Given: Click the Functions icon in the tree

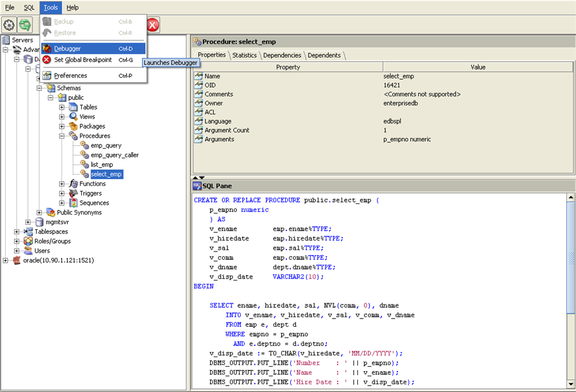Looking at the screenshot, I should (x=74, y=184).
